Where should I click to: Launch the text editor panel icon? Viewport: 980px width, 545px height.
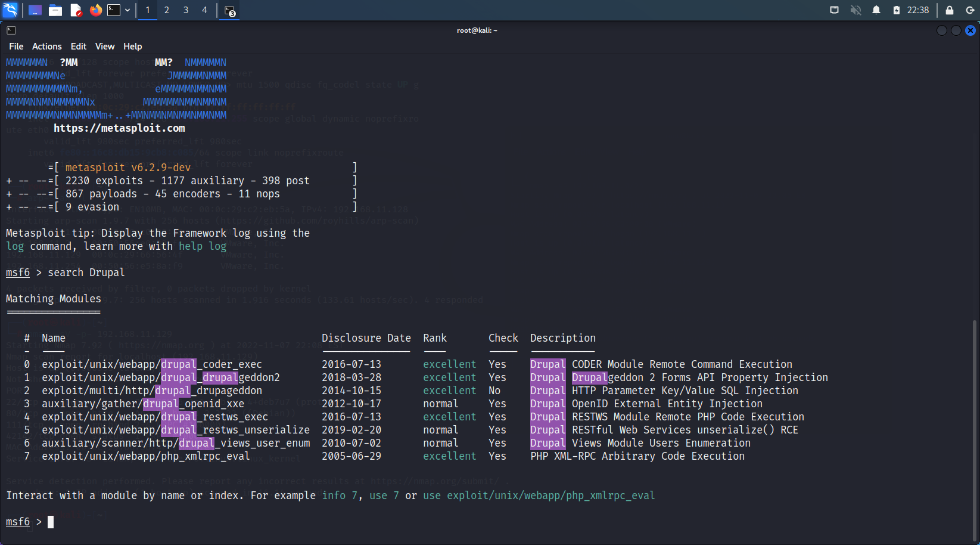[x=76, y=10]
